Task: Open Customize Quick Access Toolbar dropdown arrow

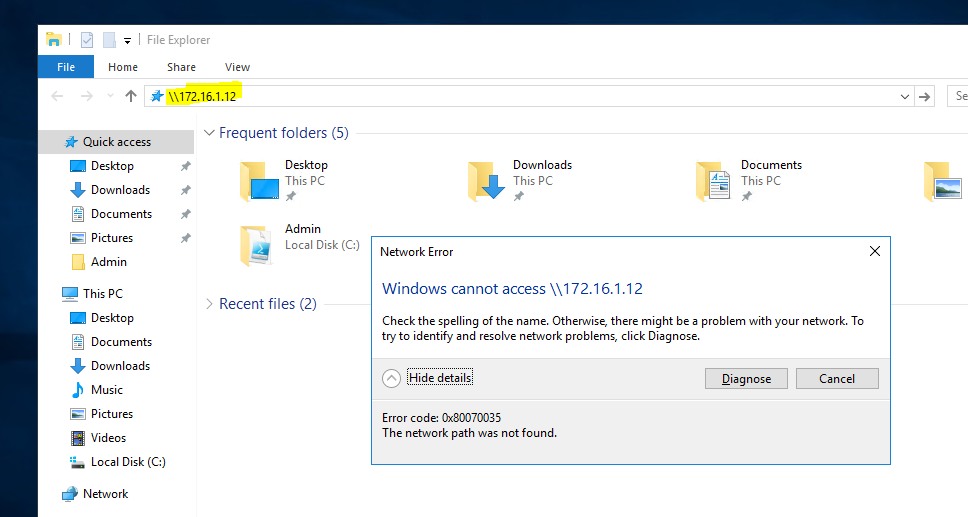Action: pyautogui.click(x=127, y=41)
